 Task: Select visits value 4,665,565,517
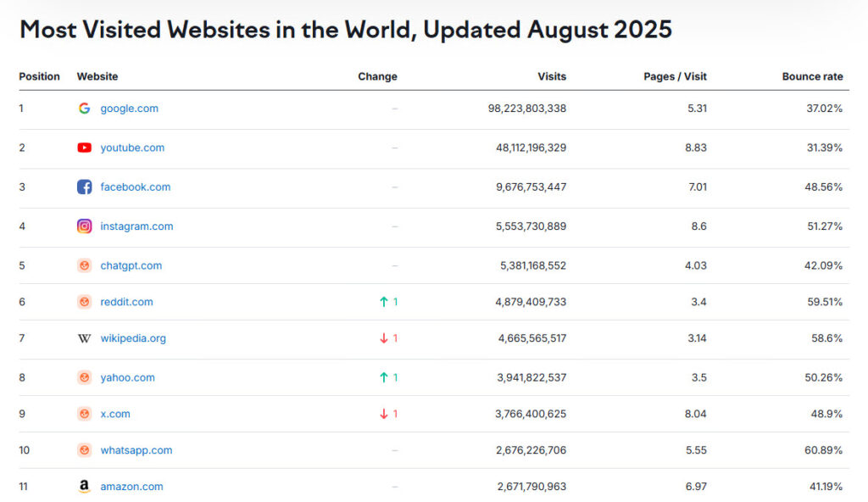(532, 338)
